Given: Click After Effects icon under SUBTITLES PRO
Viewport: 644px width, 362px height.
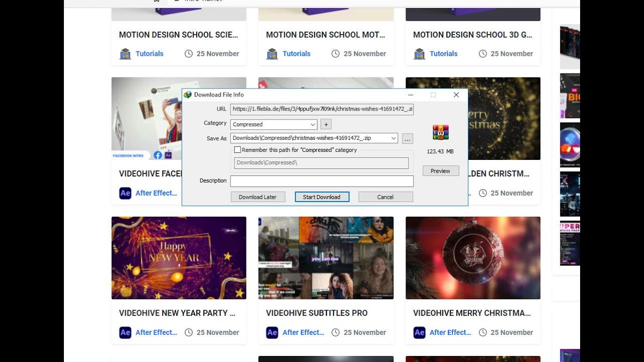Looking at the screenshot, I should [x=272, y=332].
